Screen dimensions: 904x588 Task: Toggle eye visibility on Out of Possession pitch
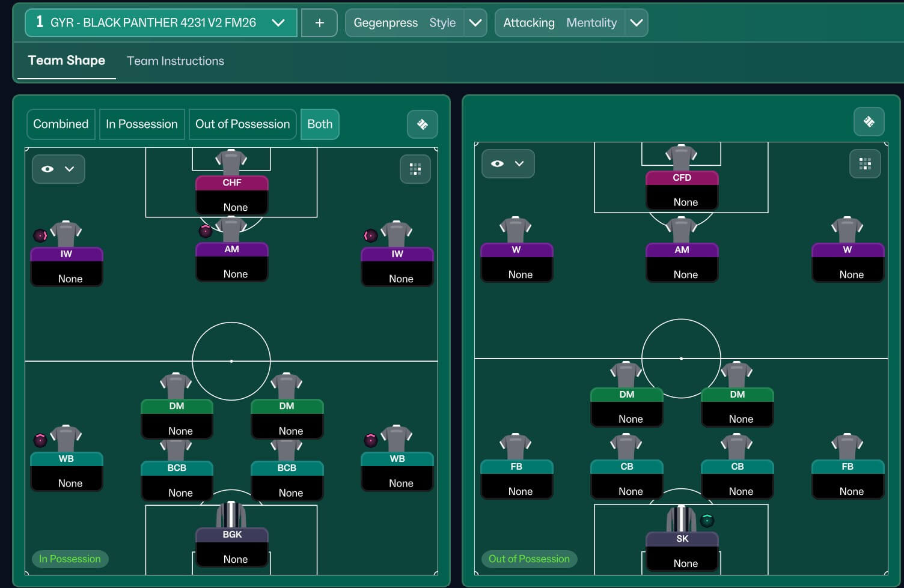pyautogui.click(x=508, y=164)
